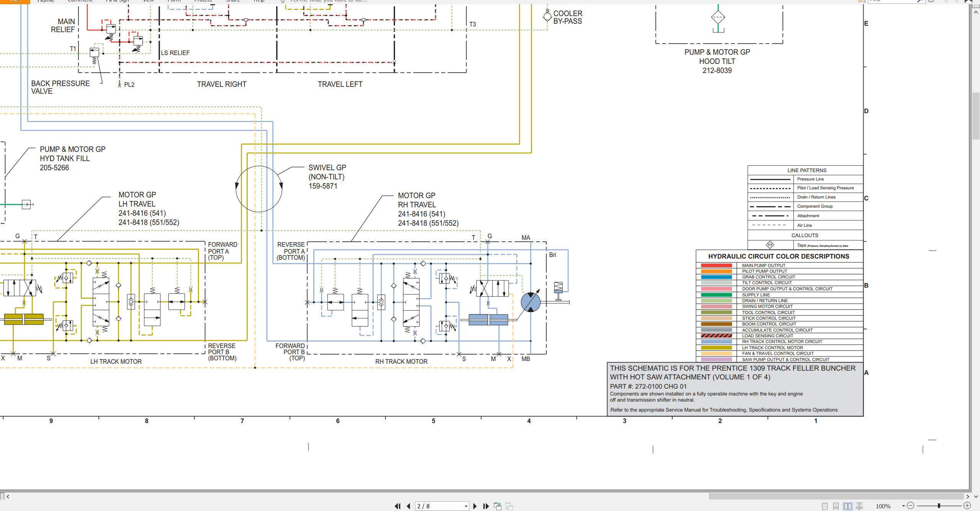This screenshot has width=980, height=511.
Task: Go to the next page
Action: click(x=475, y=506)
